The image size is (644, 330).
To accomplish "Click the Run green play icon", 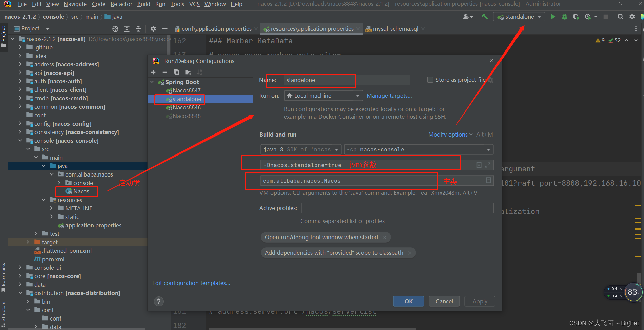I will tap(553, 17).
